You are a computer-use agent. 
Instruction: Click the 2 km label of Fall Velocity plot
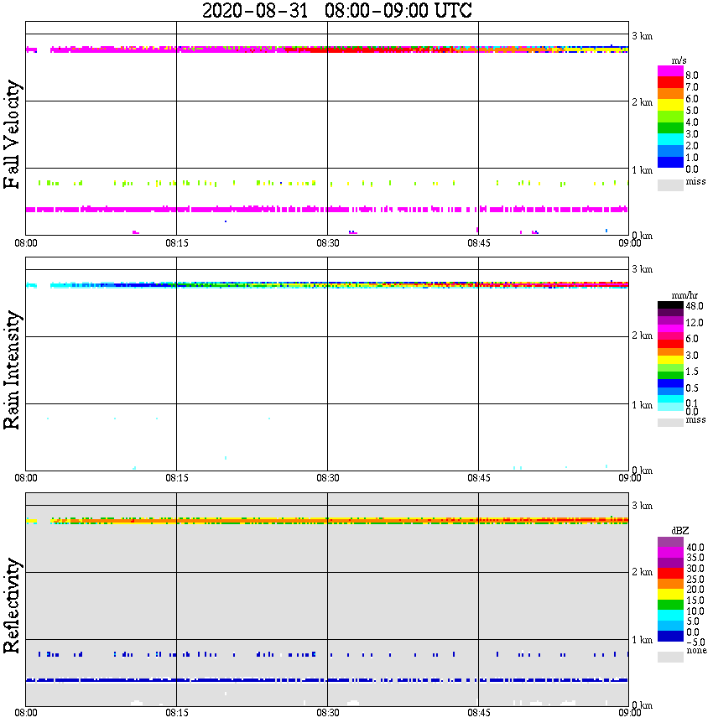tap(643, 102)
